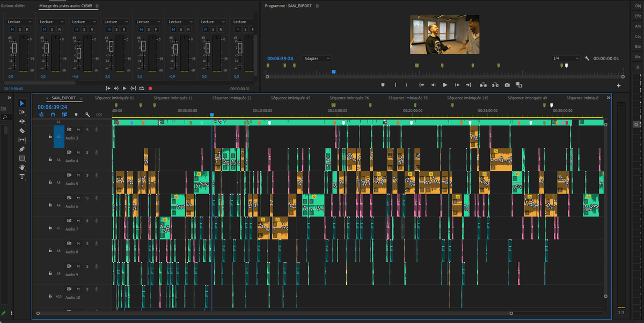Viewport: 644px width, 323px height.
Task: Click the Lift button in Program monitor
Action: pos(483,85)
